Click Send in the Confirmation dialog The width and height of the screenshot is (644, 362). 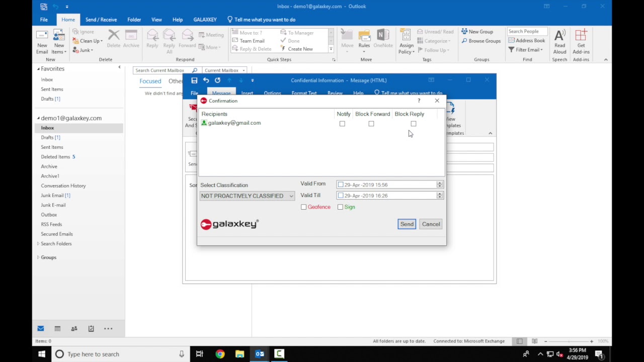(407, 224)
